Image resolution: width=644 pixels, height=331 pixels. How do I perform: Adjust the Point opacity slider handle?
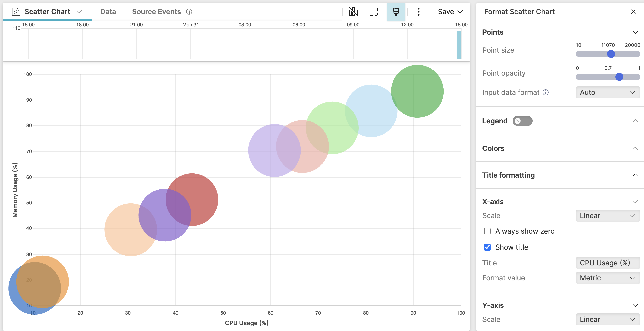pos(619,77)
